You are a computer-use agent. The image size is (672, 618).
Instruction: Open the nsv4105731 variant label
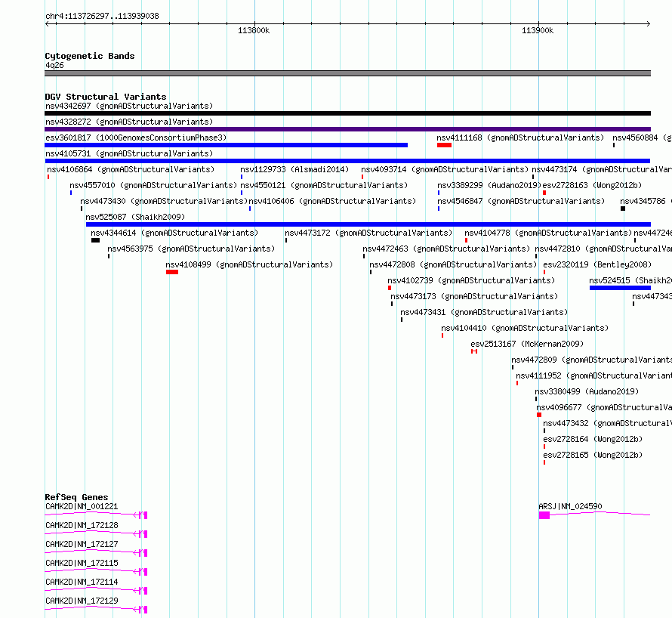click(129, 153)
